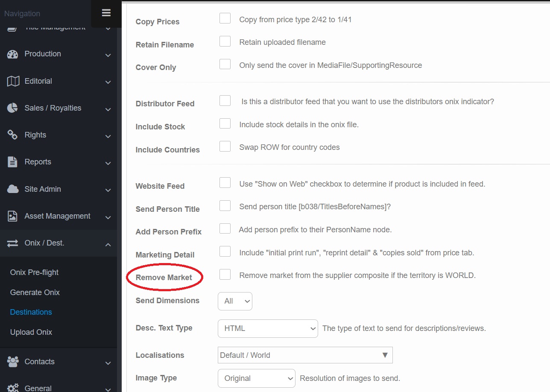Viewport: 550px width, 392px height.
Task: Click the Contacts people icon
Action: point(13,362)
